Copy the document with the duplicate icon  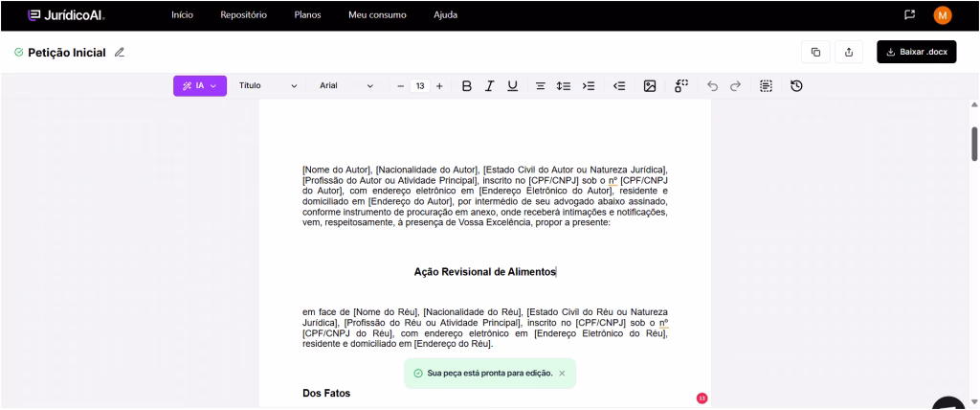pyautogui.click(x=815, y=52)
